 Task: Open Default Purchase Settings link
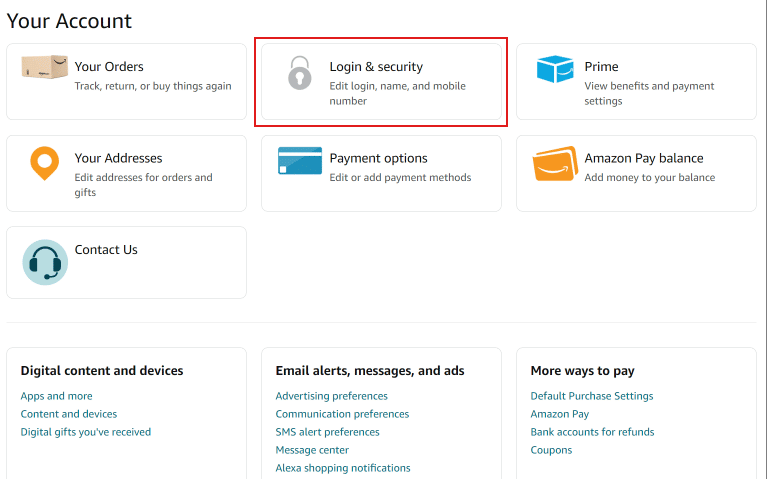click(592, 396)
